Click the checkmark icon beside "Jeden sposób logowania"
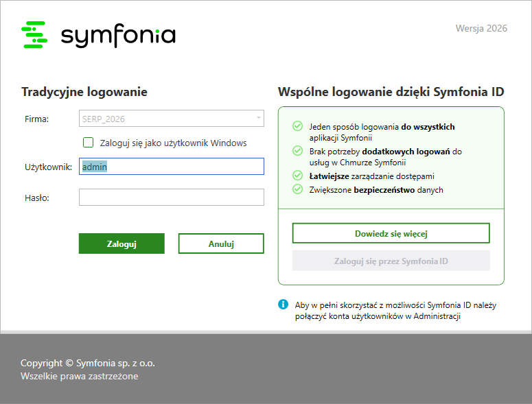 point(297,126)
